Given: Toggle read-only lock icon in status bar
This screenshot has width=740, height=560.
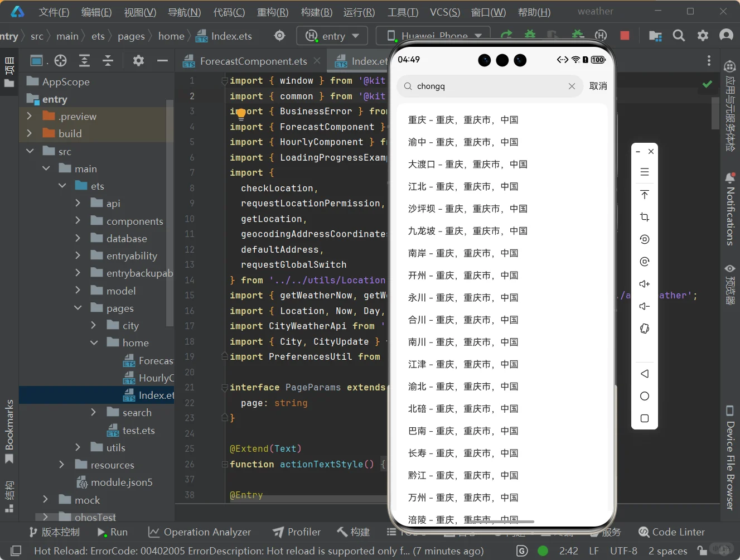Looking at the screenshot, I should (x=702, y=551).
